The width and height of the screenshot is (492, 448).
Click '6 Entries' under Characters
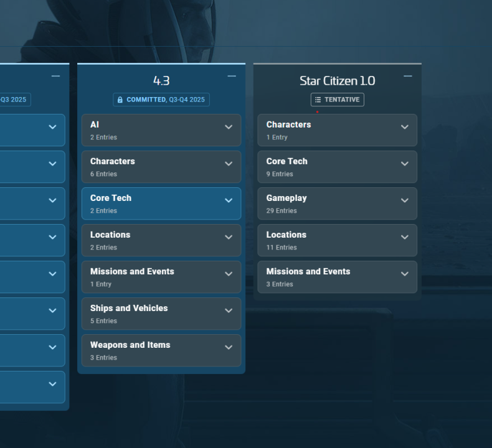[x=103, y=174]
